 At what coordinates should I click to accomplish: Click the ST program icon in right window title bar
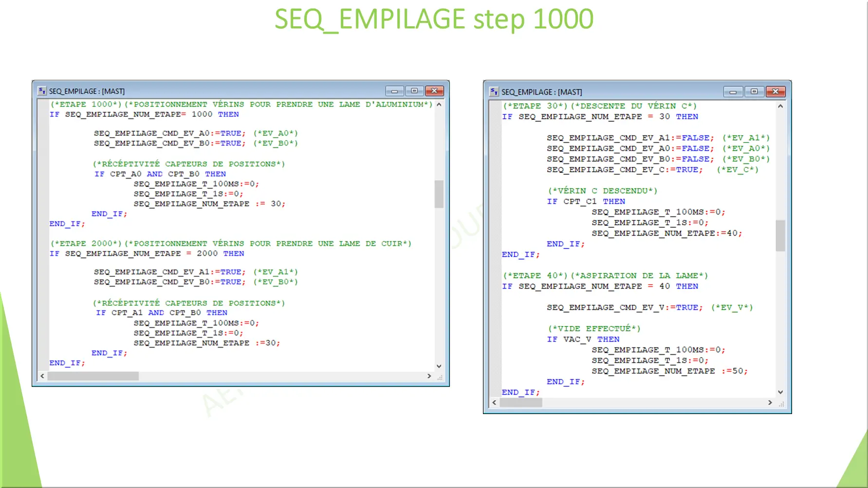click(494, 91)
